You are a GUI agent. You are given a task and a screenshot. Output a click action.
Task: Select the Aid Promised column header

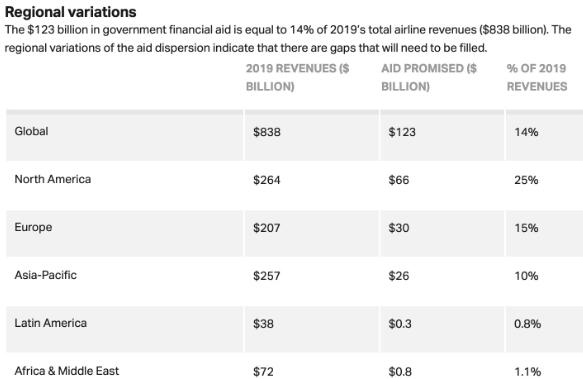(x=429, y=77)
